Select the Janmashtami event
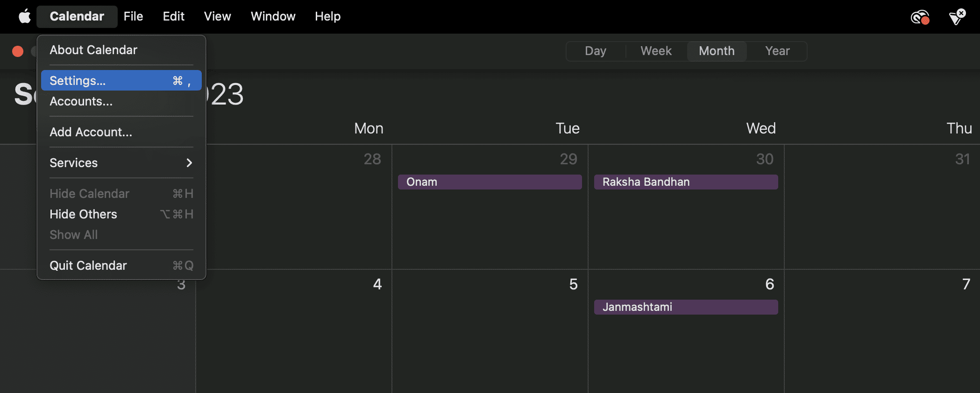980x393 pixels. point(686,307)
